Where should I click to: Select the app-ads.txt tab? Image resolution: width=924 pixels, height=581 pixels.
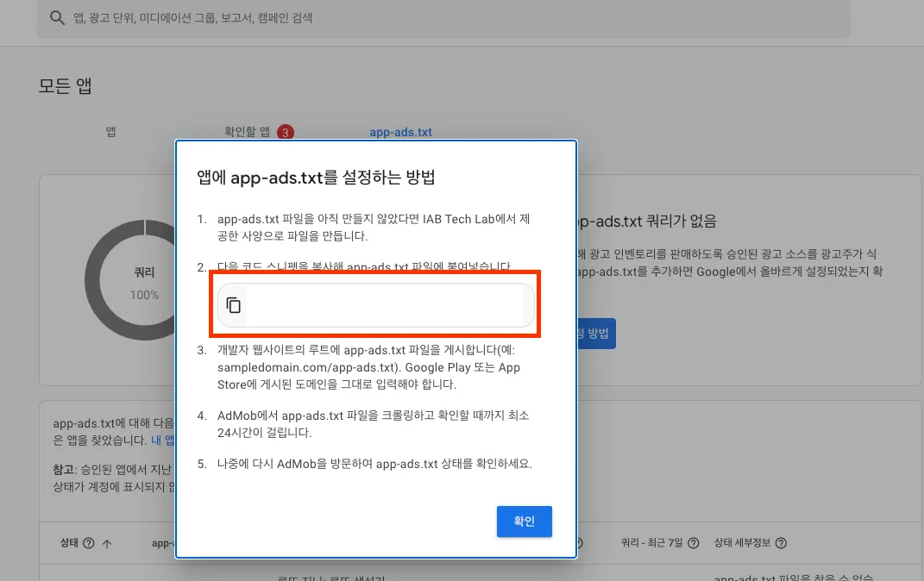[x=400, y=133]
